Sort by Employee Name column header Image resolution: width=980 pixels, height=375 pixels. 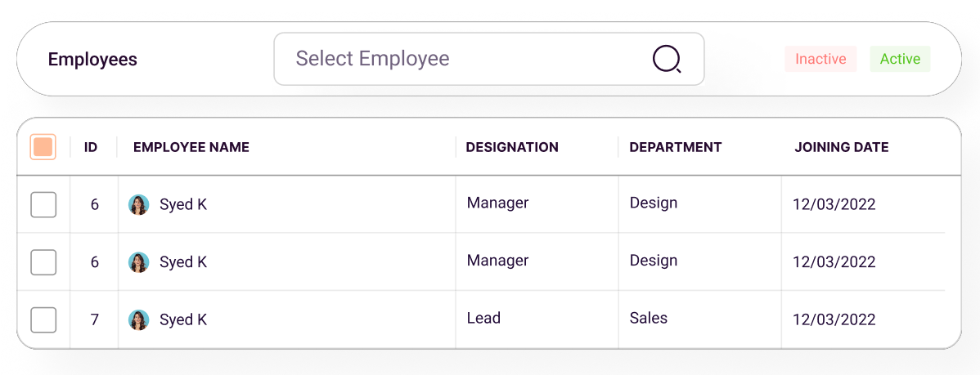click(191, 147)
